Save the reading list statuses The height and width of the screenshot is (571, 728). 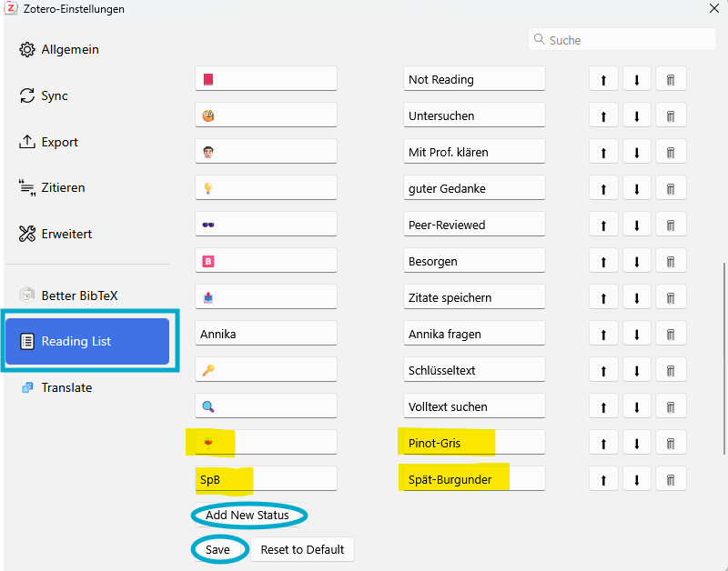pos(217,549)
